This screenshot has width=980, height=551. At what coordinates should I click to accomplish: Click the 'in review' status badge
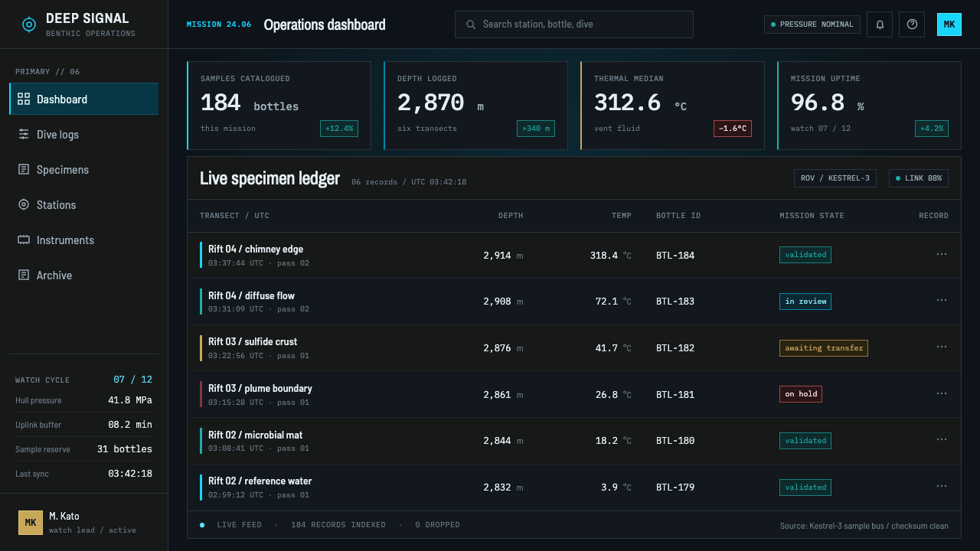tap(805, 302)
